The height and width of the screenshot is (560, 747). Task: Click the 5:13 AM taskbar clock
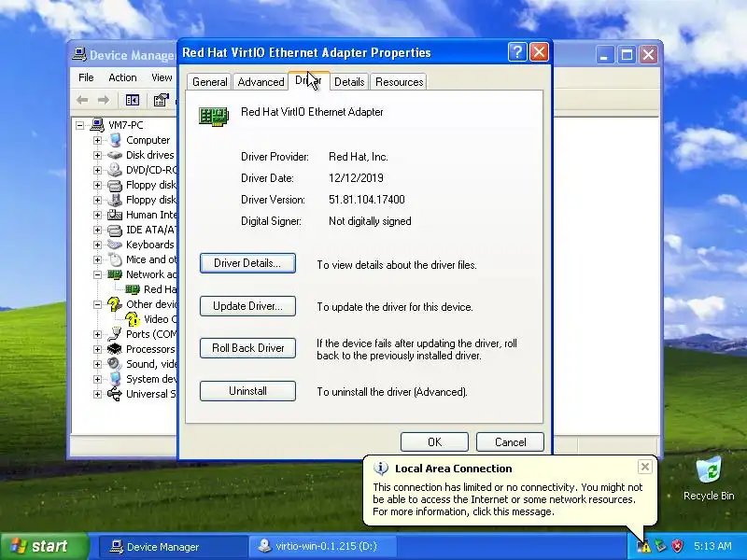click(712, 546)
